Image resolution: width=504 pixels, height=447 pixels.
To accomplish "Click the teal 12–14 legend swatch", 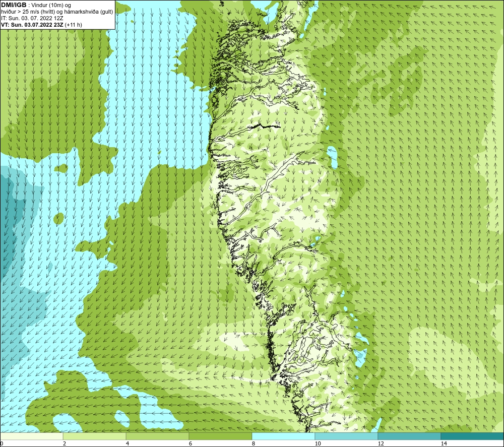I will pyautogui.click(x=409, y=436).
